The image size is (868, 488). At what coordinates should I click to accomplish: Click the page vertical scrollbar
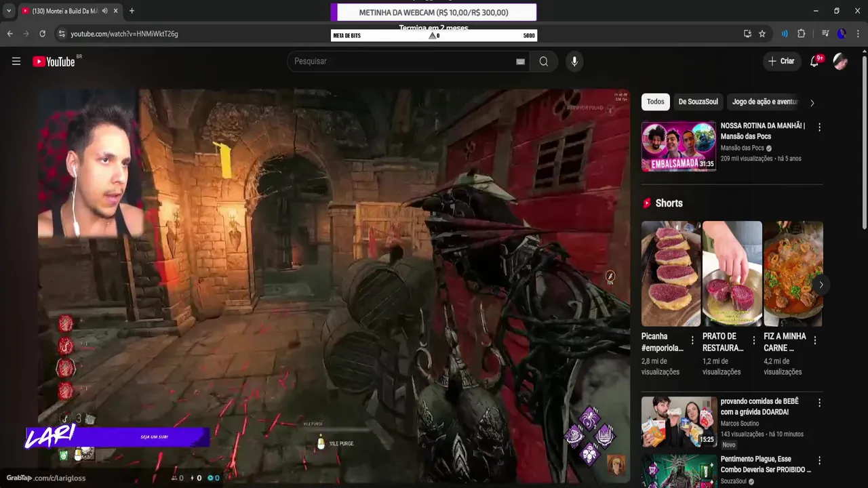(863, 142)
